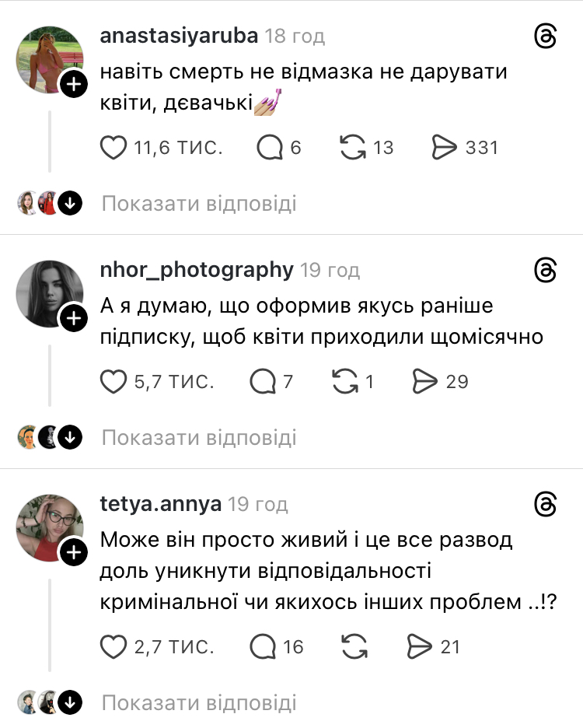Follow nhor_photography via the plus badge
The image size is (583, 728).
75,317
